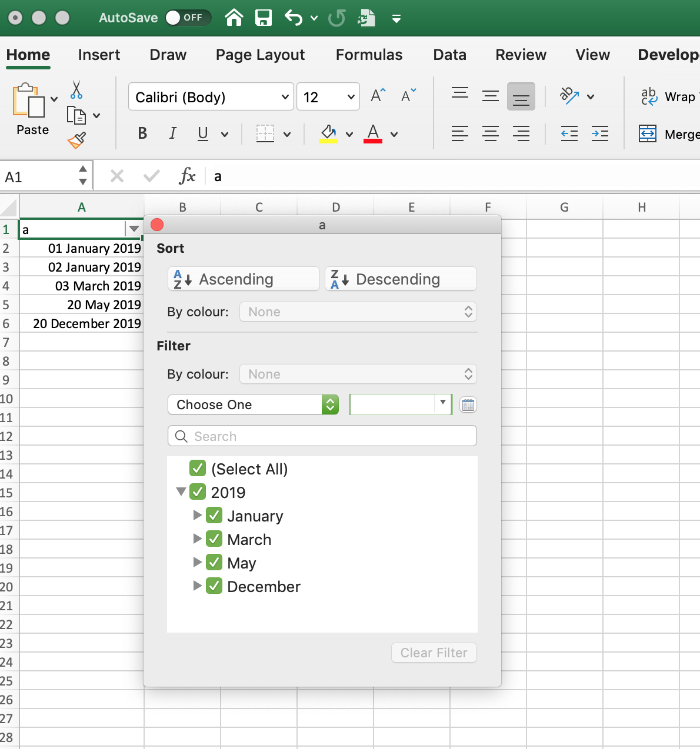Apply cell borders

pyautogui.click(x=265, y=133)
